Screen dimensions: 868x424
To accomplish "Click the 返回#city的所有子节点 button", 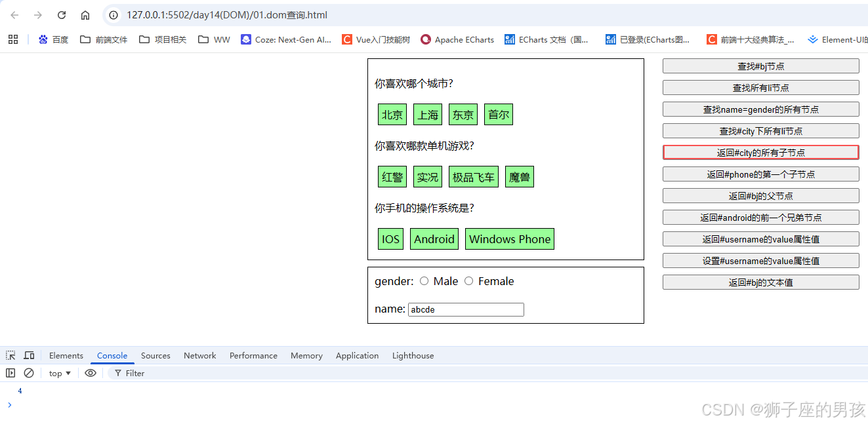I will click(761, 152).
